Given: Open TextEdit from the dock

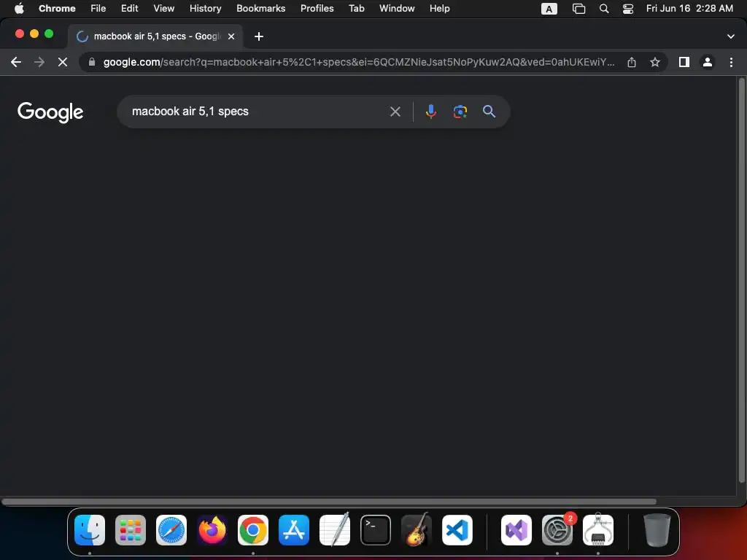Looking at the screenshot, I should pos(334,530).
